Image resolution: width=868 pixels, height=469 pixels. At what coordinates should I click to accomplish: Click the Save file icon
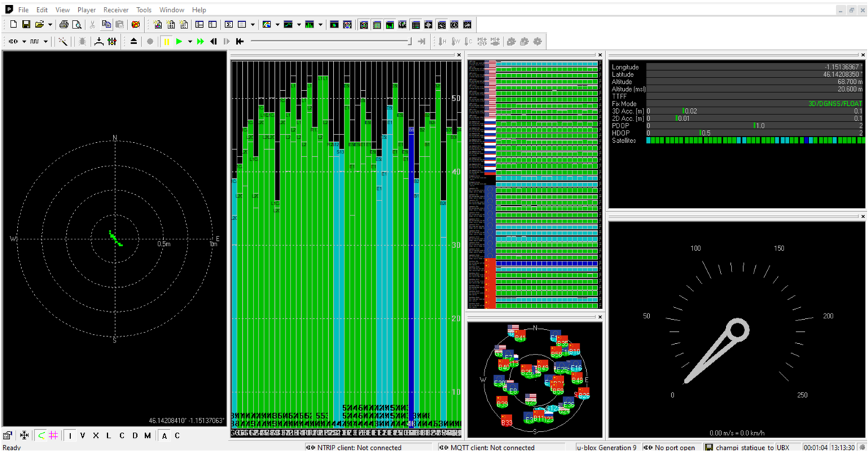[x=26, y=25]
